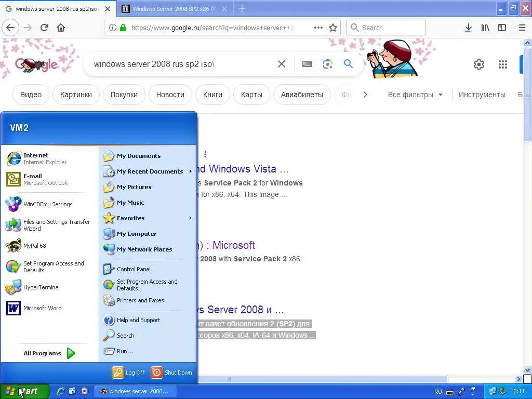The width and height of the screenshot is (532, 399).
Task: Open result options three-dot menu
Action: click(205, 154)
